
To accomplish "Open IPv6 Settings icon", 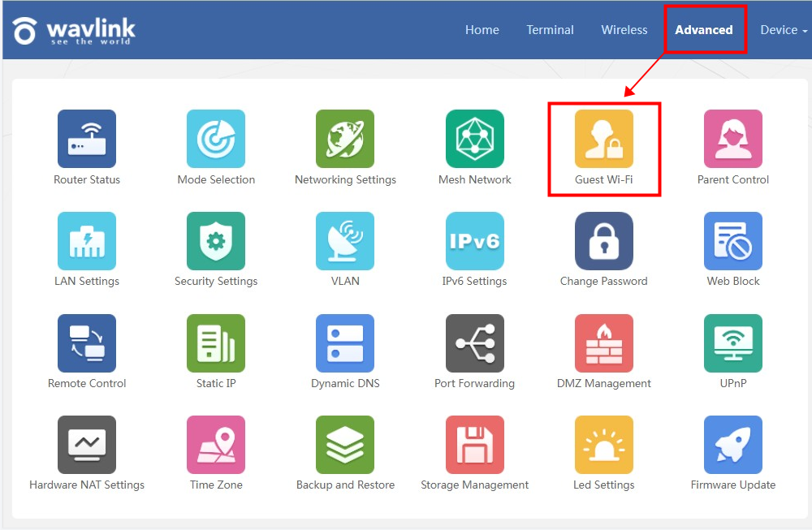I will (475, 241).
